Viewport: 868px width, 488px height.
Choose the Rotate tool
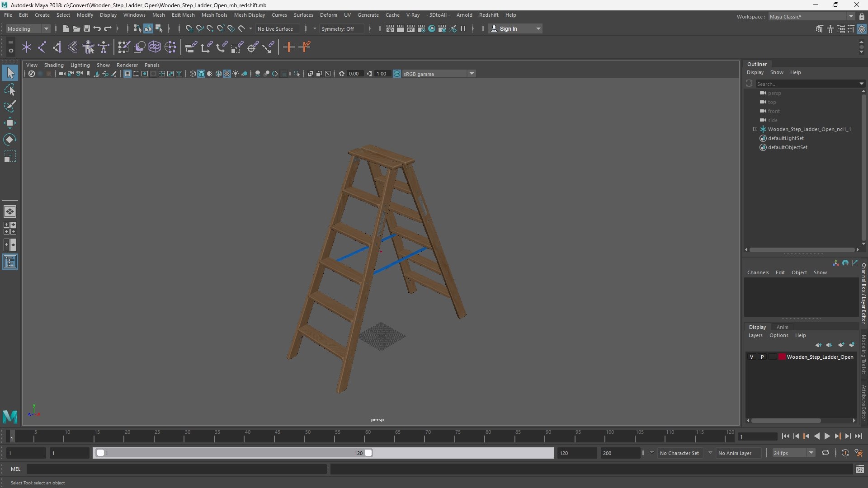(10, 140)
